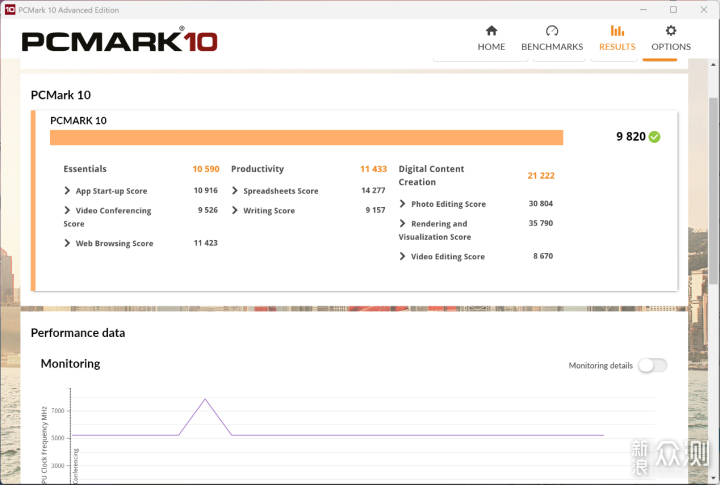Click the Photo Editing value 30 804
Viewport: 720px width, 485px height.
[540, 203]
